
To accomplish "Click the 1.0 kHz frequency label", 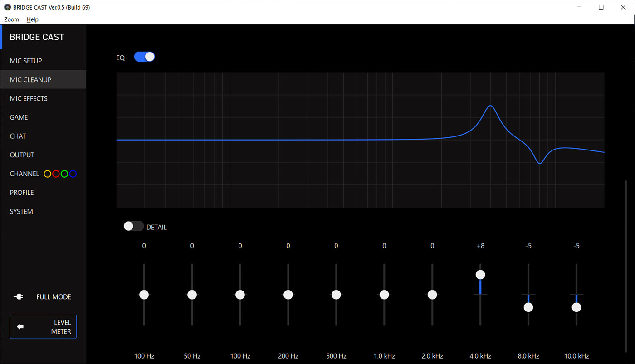I will (x=384, y=356).
